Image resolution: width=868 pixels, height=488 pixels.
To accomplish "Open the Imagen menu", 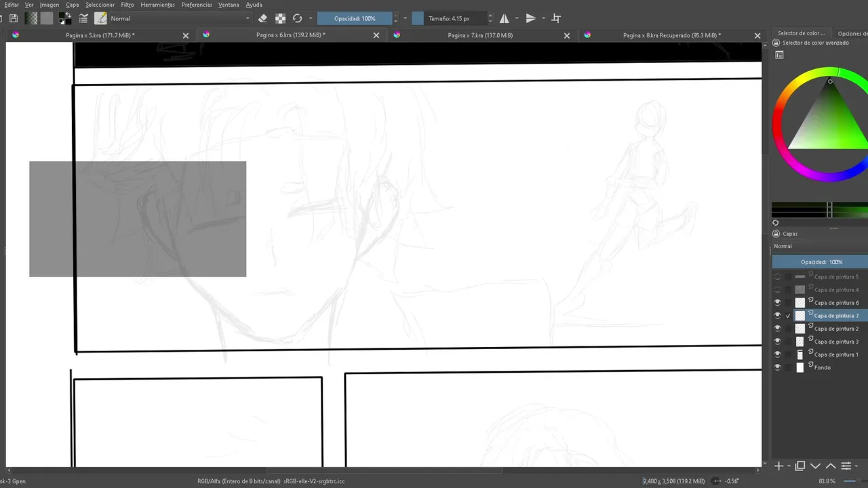I will 50,5.
